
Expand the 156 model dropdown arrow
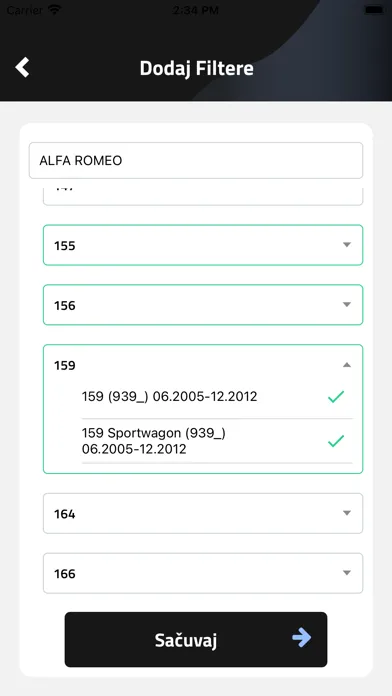click(x=347, y=304)
